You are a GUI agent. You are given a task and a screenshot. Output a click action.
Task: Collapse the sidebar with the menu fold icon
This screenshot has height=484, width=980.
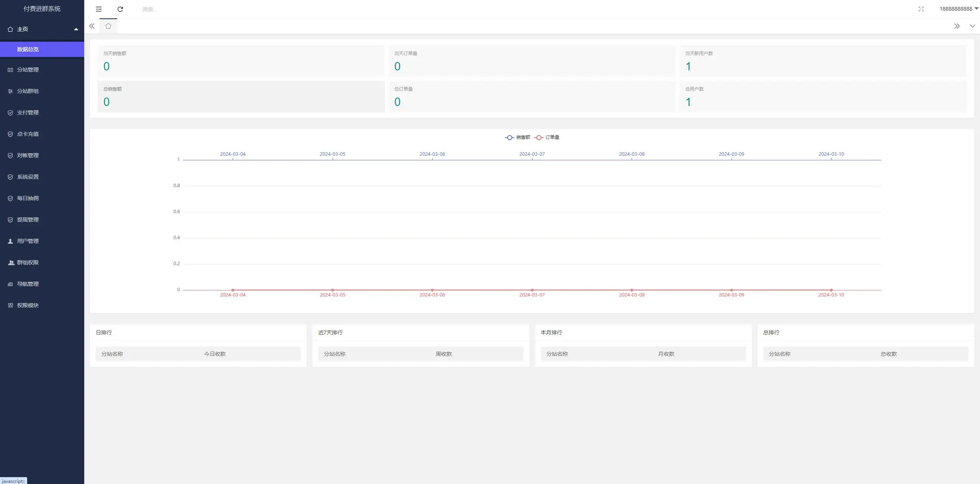[99, 9]
